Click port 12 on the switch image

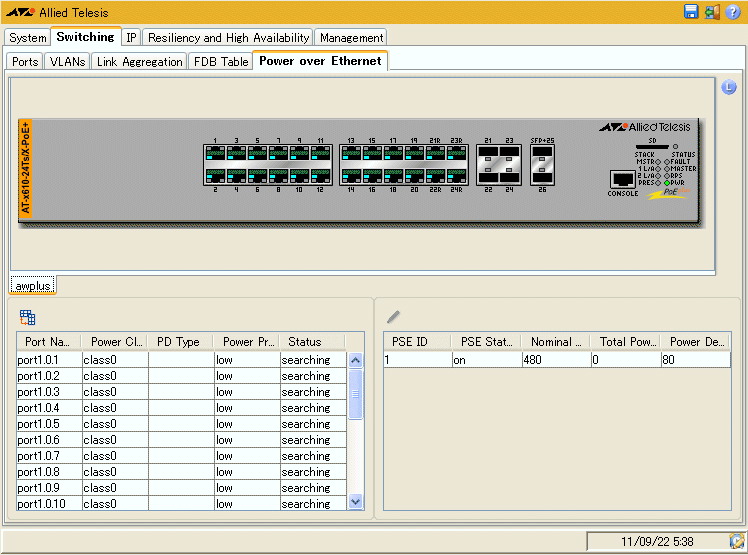321,176
